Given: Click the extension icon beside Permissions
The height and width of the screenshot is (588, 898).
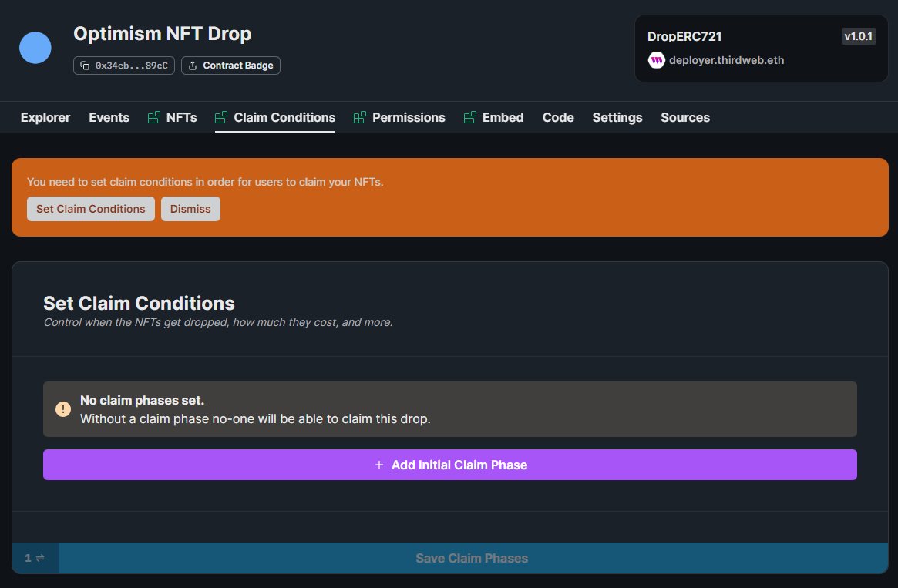Looking at the screenshot, I should (x=360, y=117).
